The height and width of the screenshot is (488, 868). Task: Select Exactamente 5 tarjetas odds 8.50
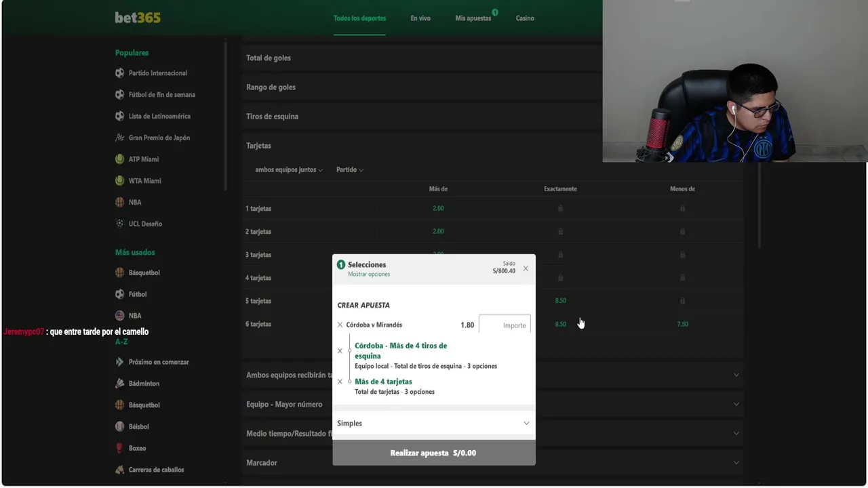pos(560,301)
